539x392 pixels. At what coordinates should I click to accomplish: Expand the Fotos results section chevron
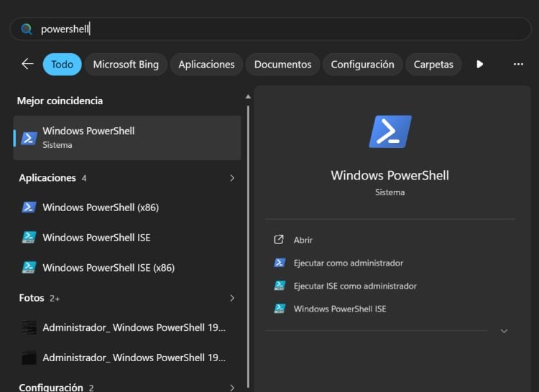(x=232, y=298)
